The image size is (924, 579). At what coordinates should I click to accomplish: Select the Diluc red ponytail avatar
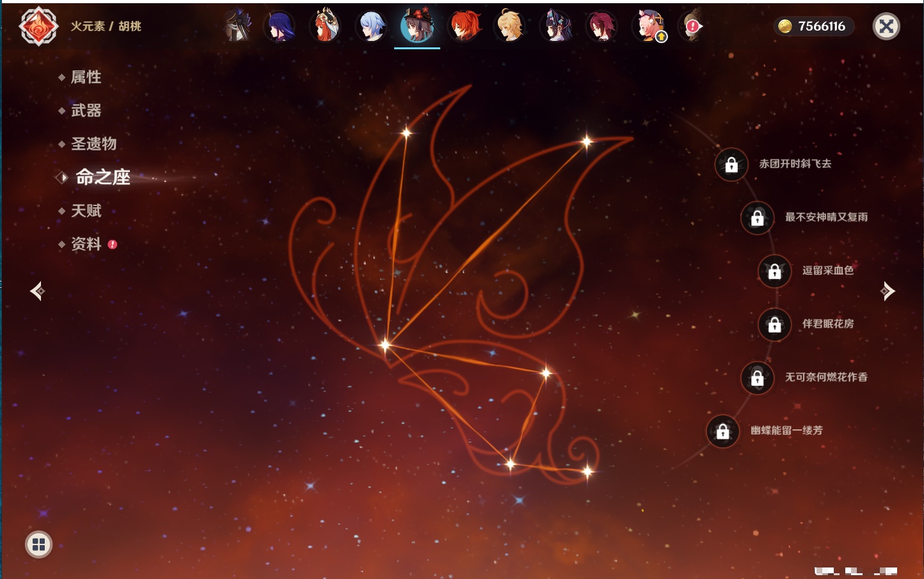(464, 27)
